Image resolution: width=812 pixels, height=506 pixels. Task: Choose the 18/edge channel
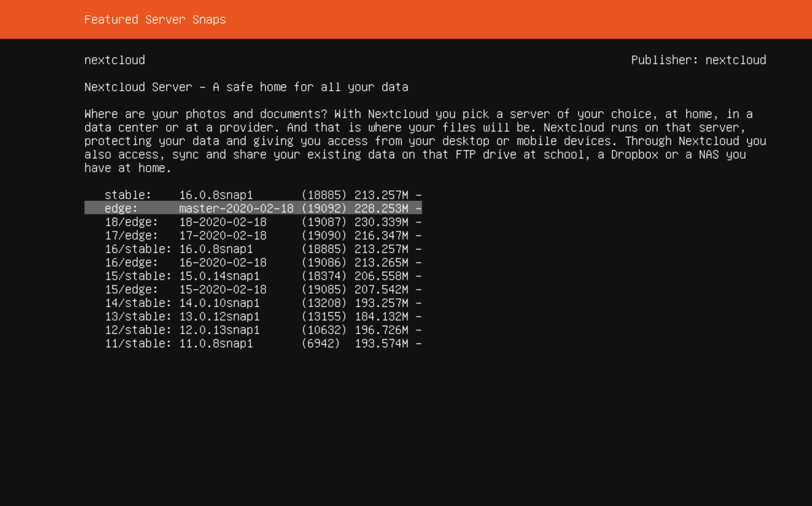tap(253, 222)
